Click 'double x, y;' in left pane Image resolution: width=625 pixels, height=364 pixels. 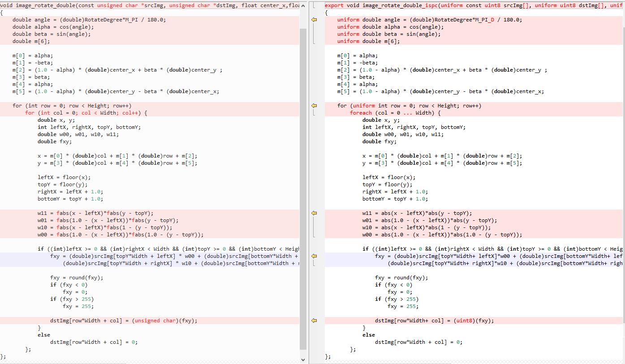point(56,120)
